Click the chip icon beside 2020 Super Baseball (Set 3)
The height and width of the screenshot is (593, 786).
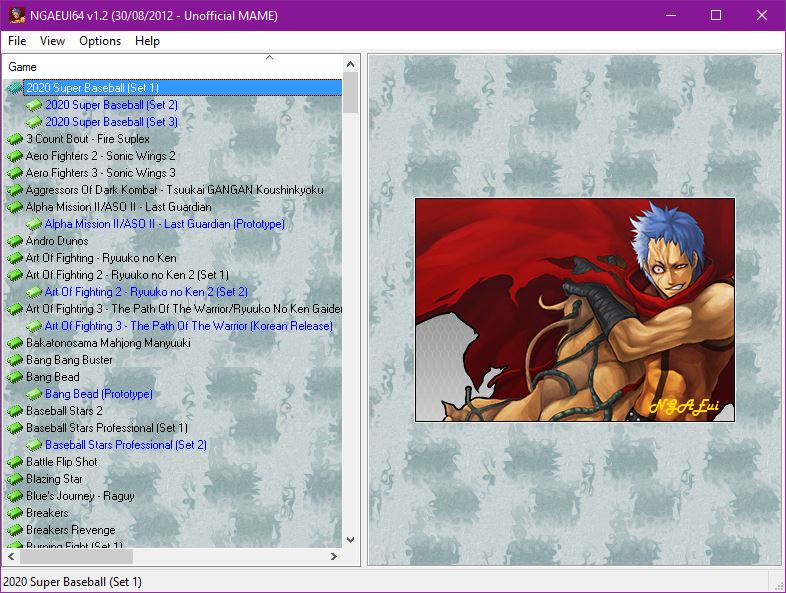(34, 122)
